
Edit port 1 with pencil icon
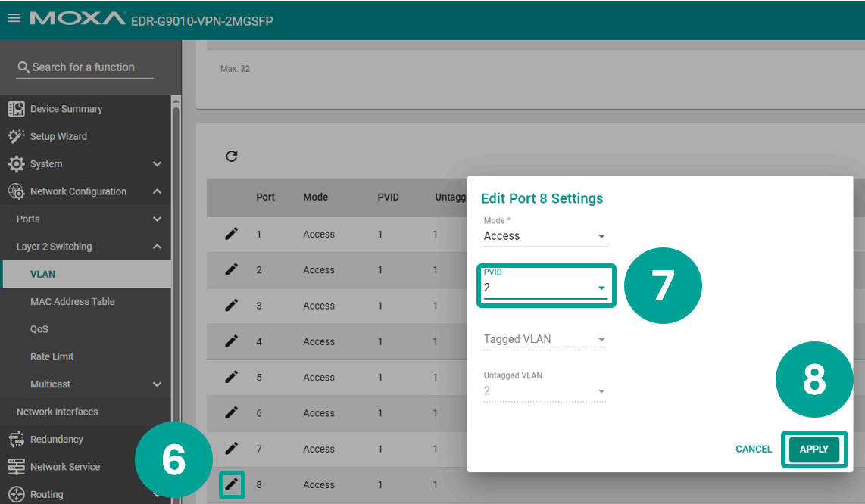(x=232, y=234)
